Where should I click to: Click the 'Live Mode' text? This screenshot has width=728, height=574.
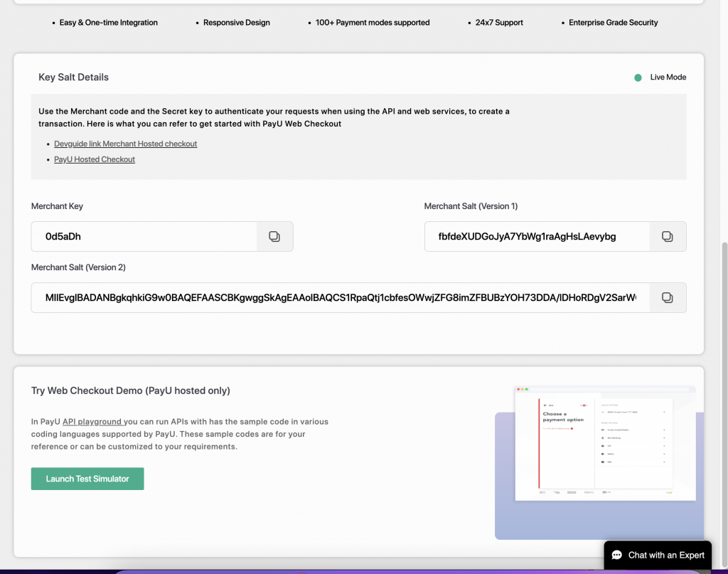point(668,77)
